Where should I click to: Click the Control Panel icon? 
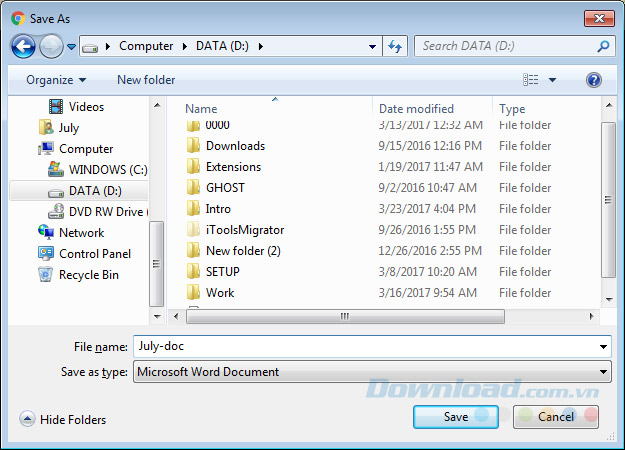(x=46, y=253)
